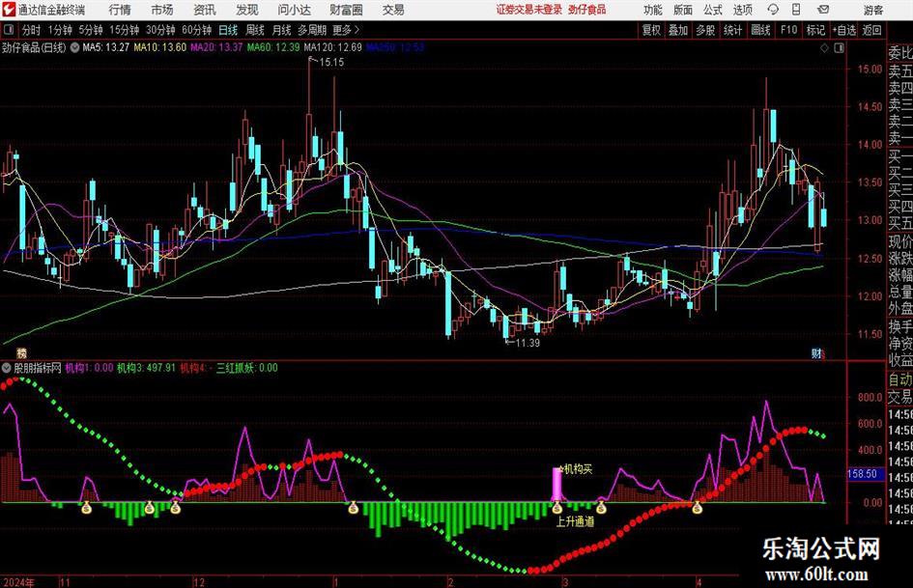The height and width of the screenshot is (588, 913).
Task: Click the MA120: 12.69 label
Action: pos(332,47)
